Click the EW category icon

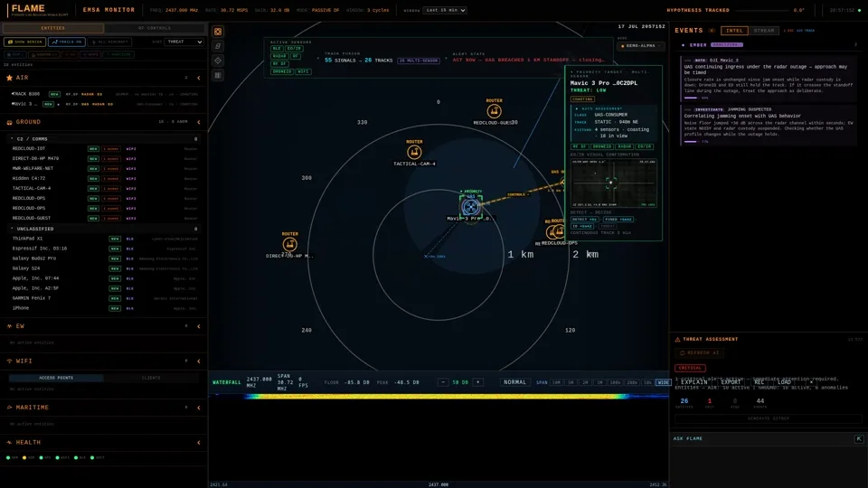pyautogui.click(x=9, y=326)
